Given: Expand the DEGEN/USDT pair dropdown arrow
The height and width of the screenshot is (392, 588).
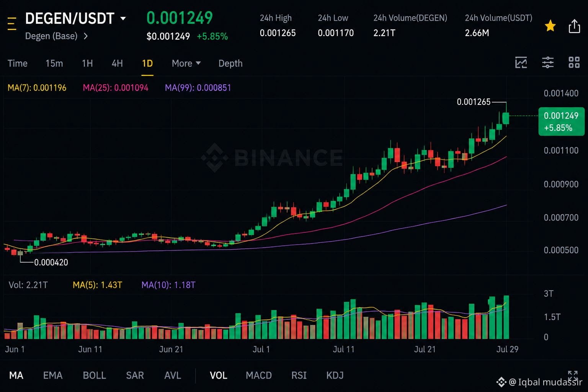Looking at the screenshot, I should (x=123, y=18).
